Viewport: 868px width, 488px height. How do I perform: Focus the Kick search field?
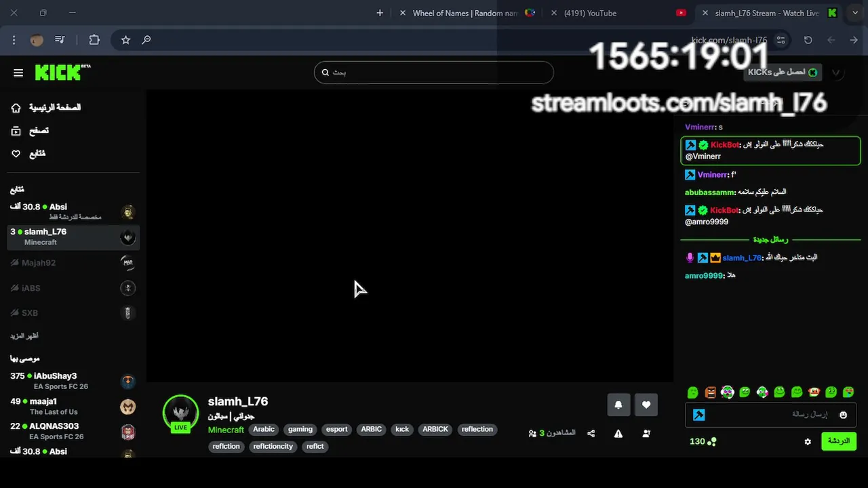(x=434, y=73)
